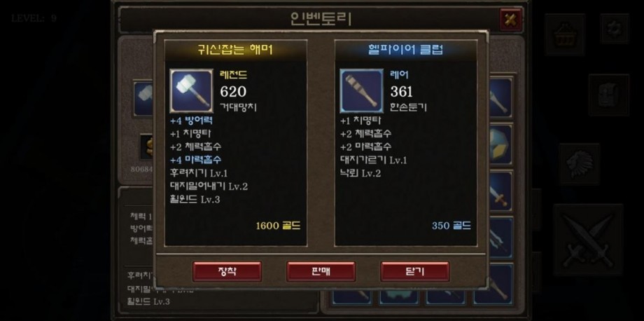Open the shop basket icon
Image resolution: width=644 pixels, height=321 pixels.
[565, 34]
